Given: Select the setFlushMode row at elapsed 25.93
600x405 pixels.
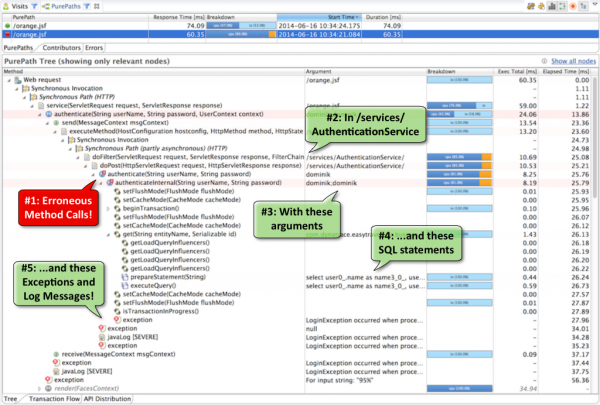Looking at the screenshot, I should [x=297, y=191].
